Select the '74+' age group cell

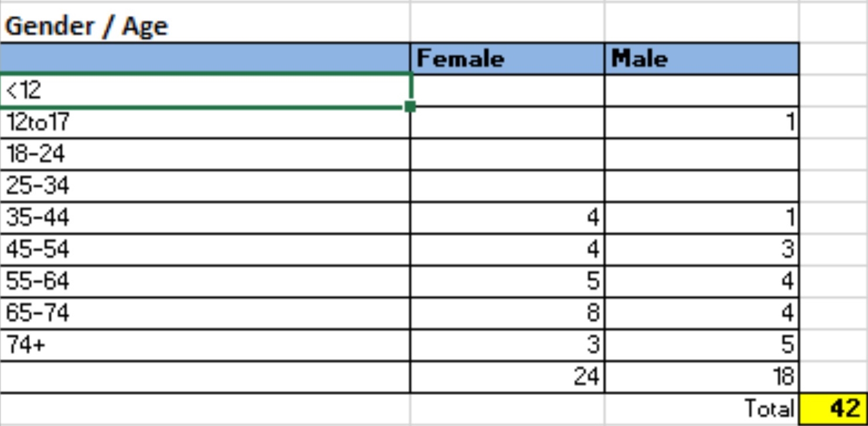pyautogui.click(x=205, y=345)
